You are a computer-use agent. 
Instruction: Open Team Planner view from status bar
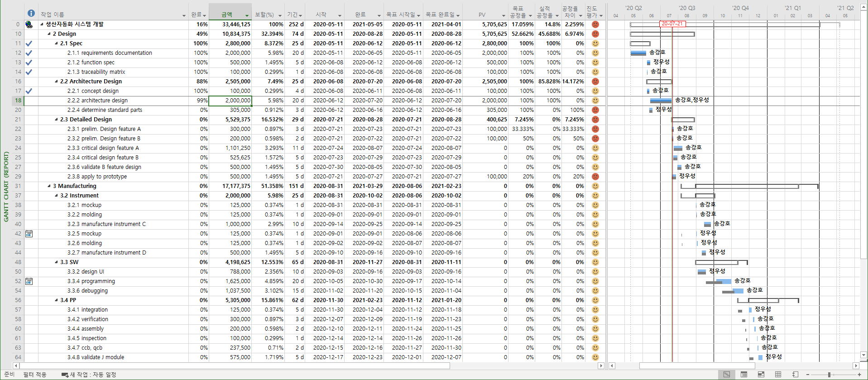coord(761,375)
